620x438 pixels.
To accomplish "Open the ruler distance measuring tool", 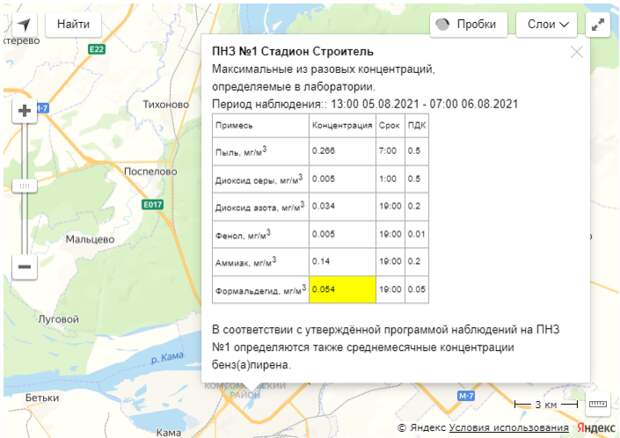I will click(x=597, y=404).
